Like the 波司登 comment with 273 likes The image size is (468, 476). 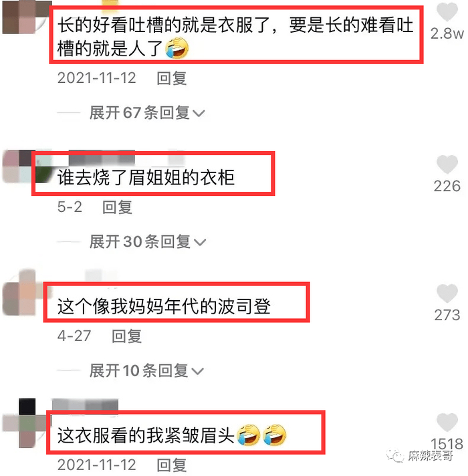click(447, 293)
